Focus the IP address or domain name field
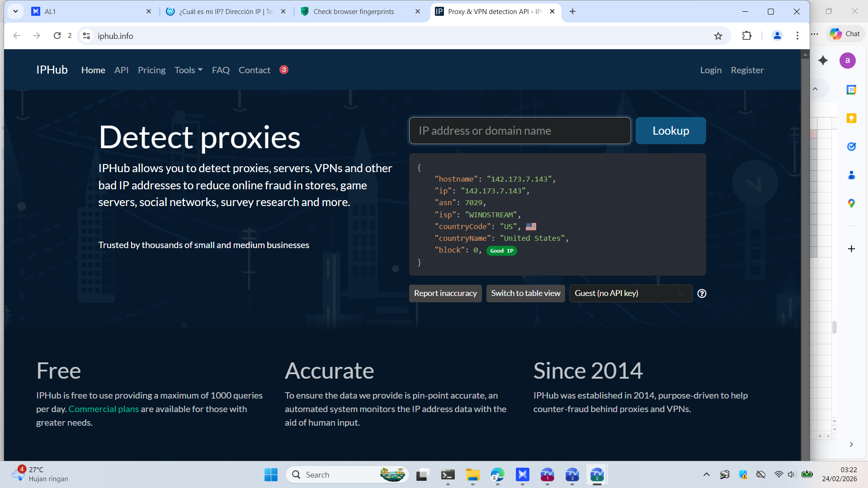The width and height of the screenshot is (868, 488). coord(520,131)
